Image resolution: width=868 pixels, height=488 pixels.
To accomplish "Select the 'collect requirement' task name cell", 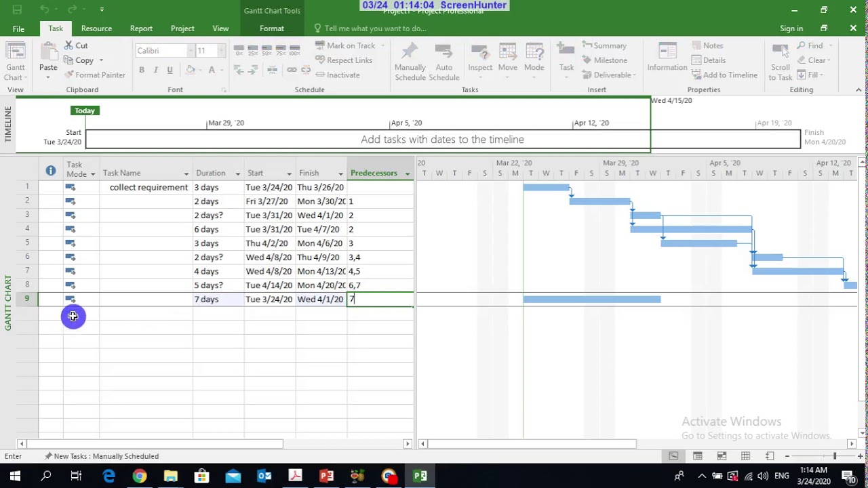I will pos(146,187).
